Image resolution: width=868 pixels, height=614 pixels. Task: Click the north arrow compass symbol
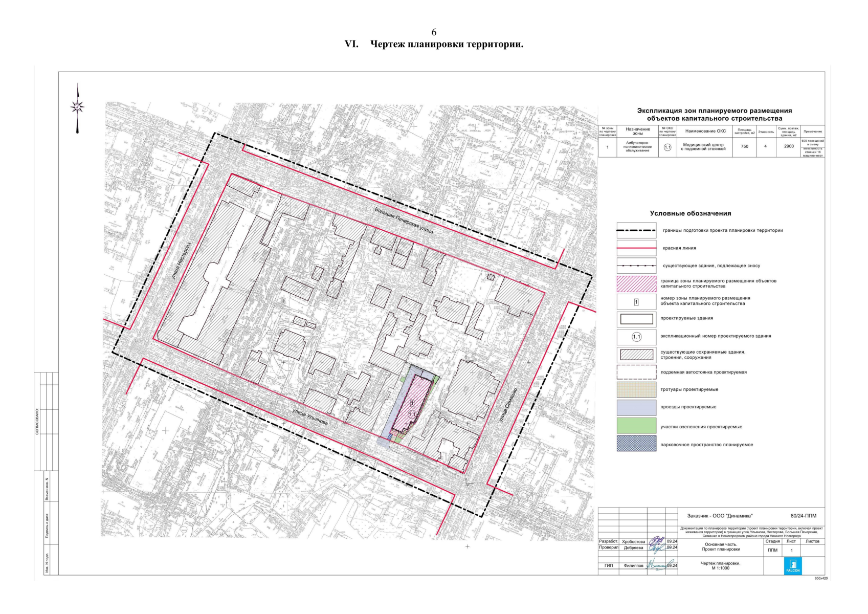pos(78,107)
